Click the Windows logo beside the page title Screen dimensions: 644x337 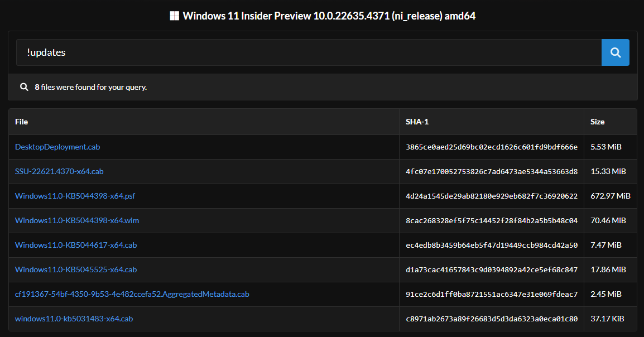tap(175, 16)
